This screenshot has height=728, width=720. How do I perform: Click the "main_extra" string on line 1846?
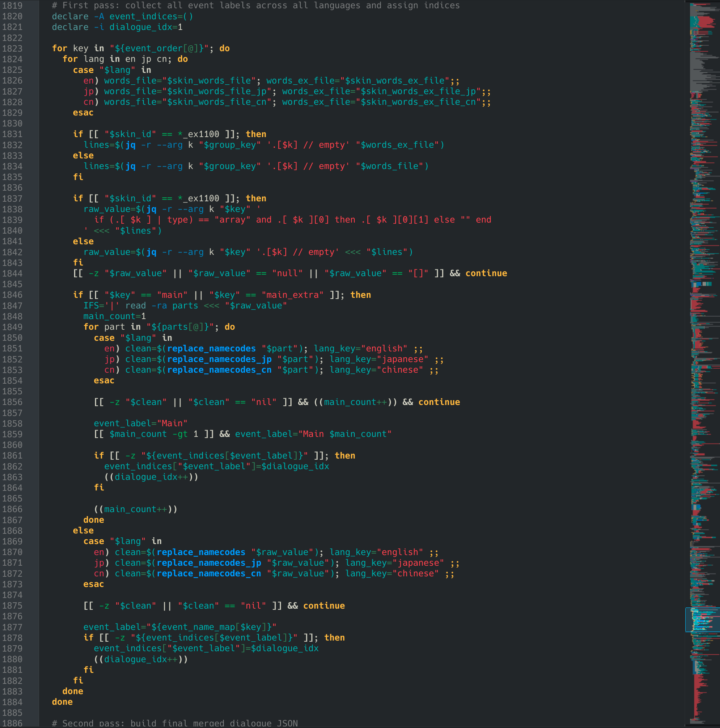292,295
